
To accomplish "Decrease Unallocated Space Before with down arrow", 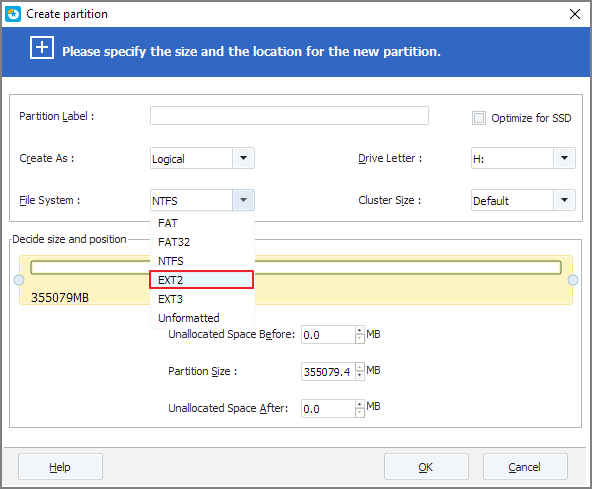I will click(x=360, y=339).
